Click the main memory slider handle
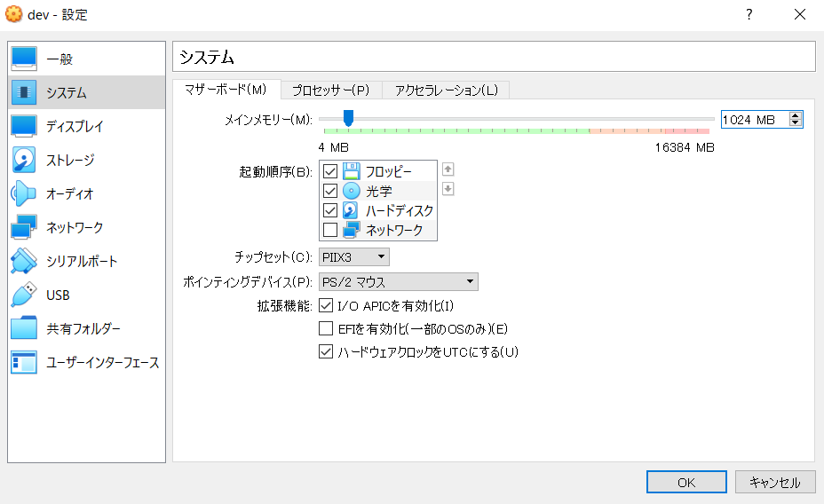The width and height of the screenshot is (824, 504). pos(348,118)
